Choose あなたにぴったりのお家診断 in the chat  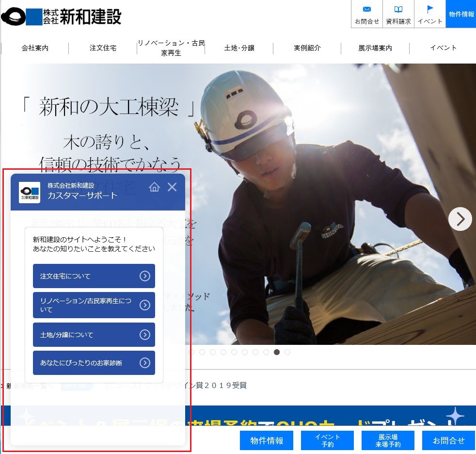[x=94, y=363]
